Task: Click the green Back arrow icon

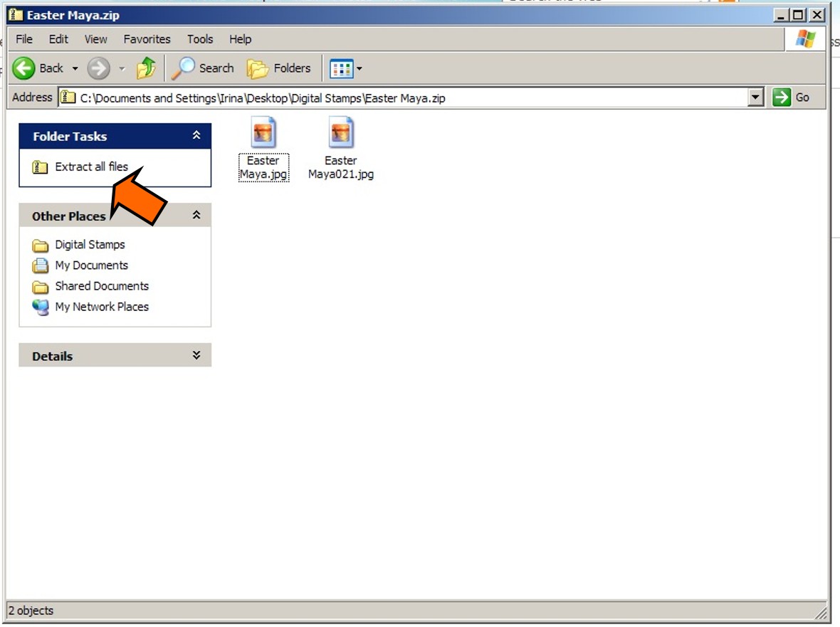Action: 23,68
